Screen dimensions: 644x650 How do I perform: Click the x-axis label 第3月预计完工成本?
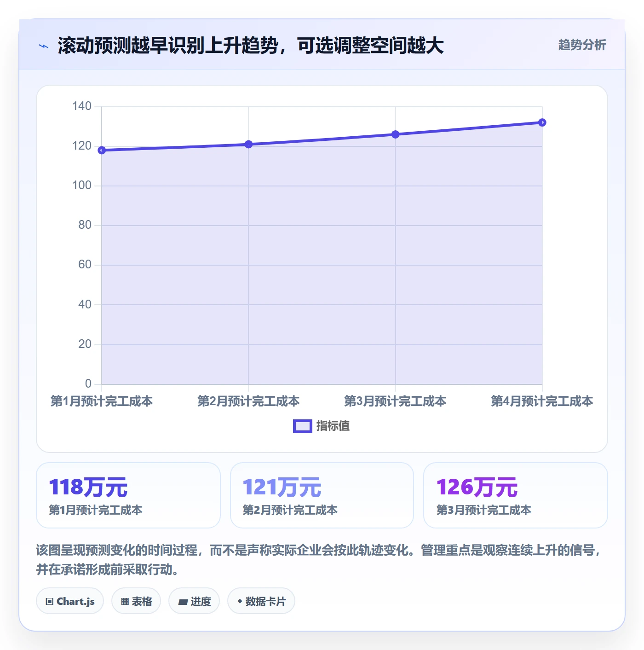coord(395,401)
